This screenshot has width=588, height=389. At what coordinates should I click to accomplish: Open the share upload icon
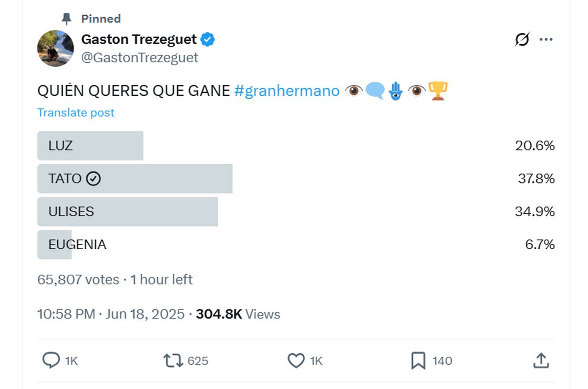point(540,361)
